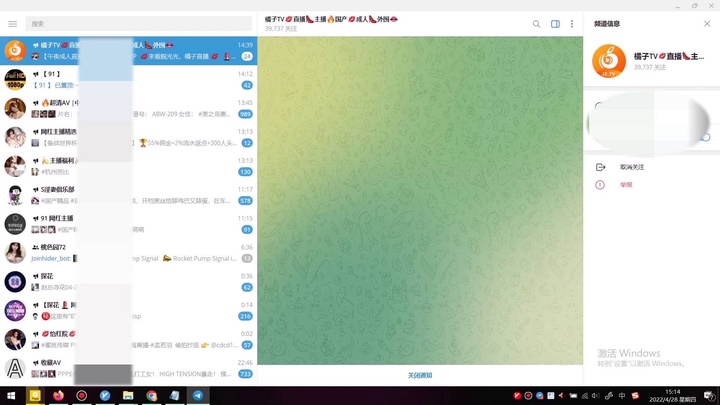Image resolution: width=720 pixels, height=405 pixels.
Task: Open the Telegram icon in taskbar
Action: (197, 396)
